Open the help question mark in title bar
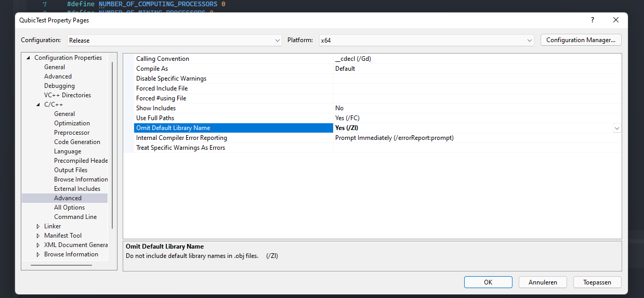This screenshot has width=644, height=298. tap(593, 20)
